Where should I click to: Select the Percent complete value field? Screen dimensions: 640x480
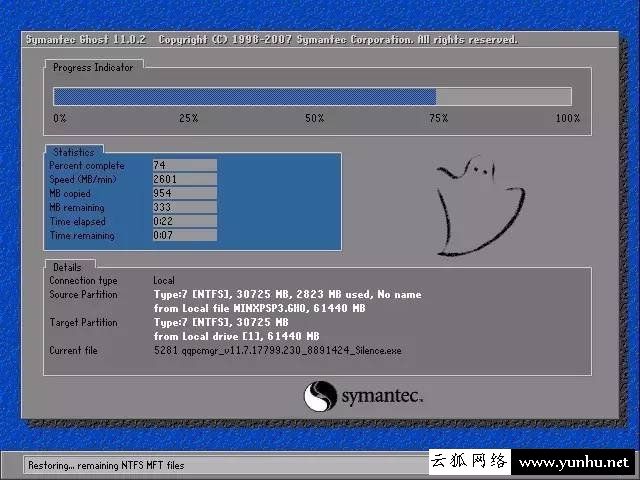(184, 165)
